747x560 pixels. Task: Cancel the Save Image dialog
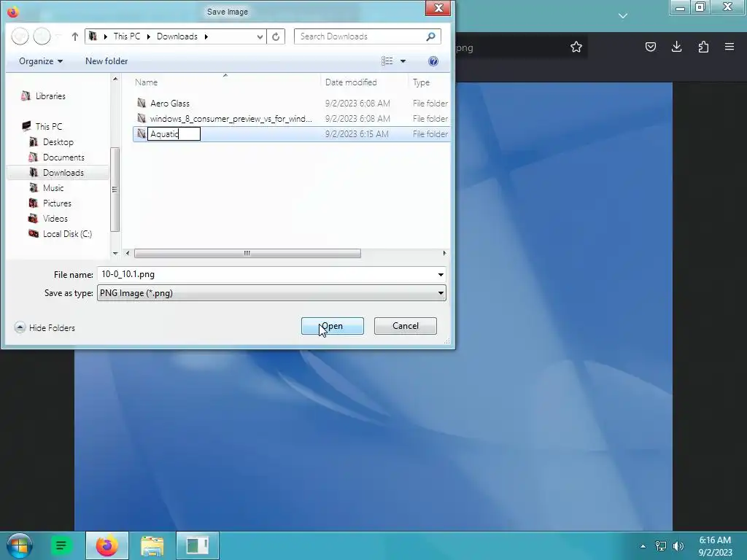[x=406, y=326]
